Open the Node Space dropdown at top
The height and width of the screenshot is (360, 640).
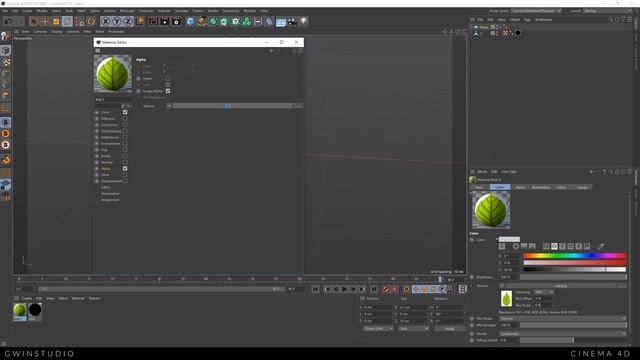[x=537, y=11]
